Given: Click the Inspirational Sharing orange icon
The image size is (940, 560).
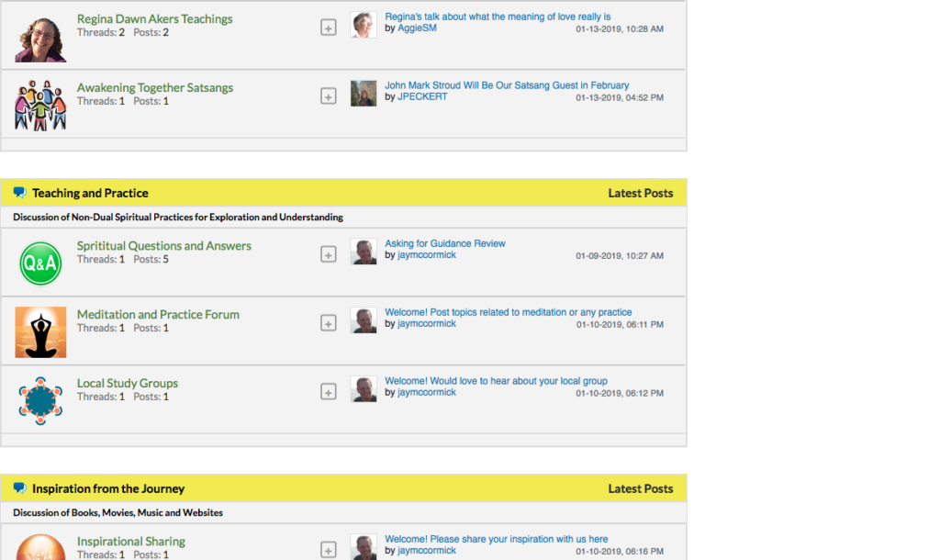Looking at the screenshot, I should click(x=40, y=548).
